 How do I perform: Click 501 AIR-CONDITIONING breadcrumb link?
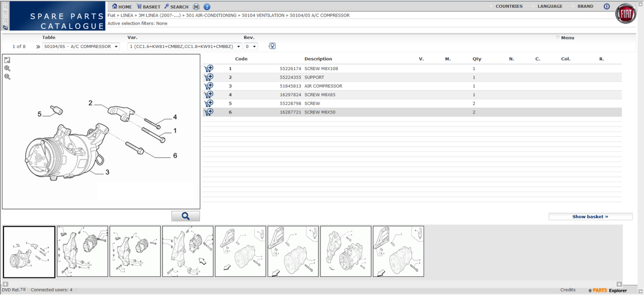point(211,16)
